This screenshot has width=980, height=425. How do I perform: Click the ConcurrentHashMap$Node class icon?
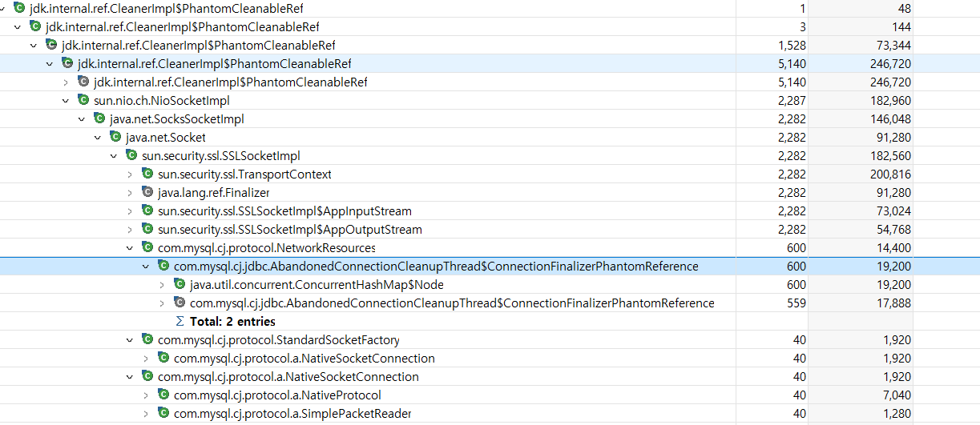(x=179, y=284)
